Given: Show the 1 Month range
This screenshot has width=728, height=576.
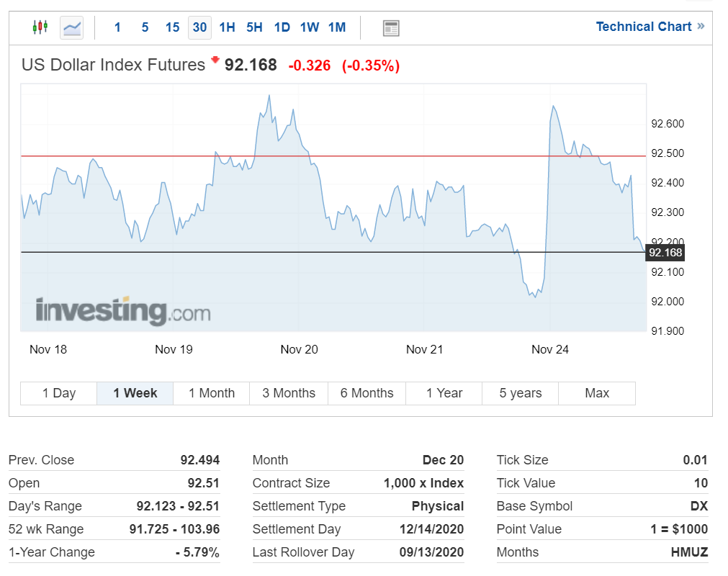Looking at the screenshot, I should coord(211,393).
